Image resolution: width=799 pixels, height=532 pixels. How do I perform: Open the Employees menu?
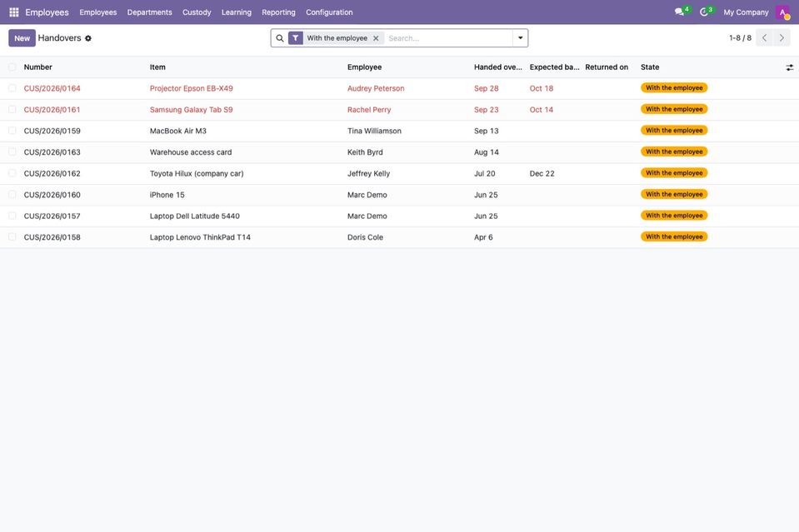[97, 12]
